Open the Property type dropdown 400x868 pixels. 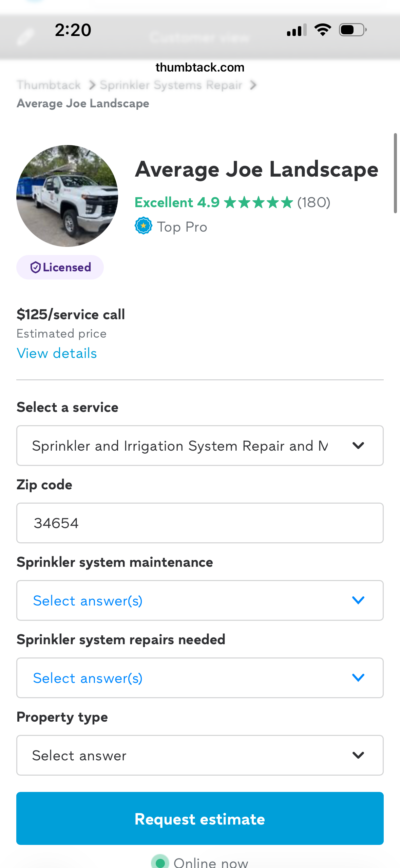(x=200, y=755)
